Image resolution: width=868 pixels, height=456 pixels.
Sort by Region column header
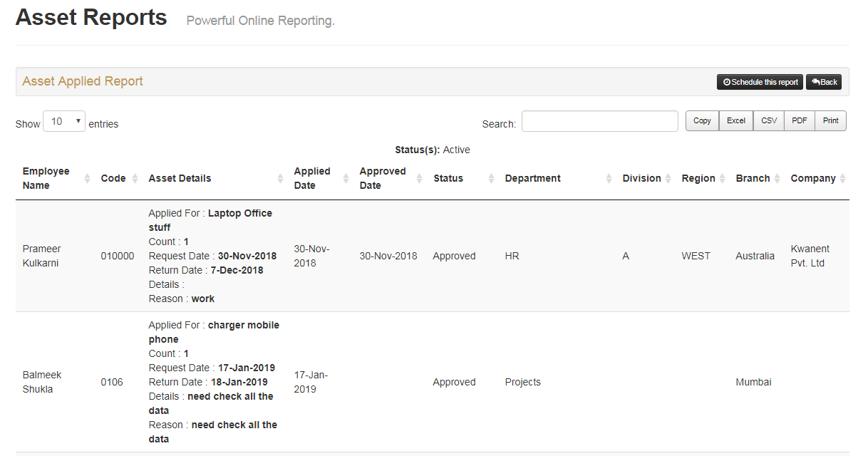click(698, 179)
